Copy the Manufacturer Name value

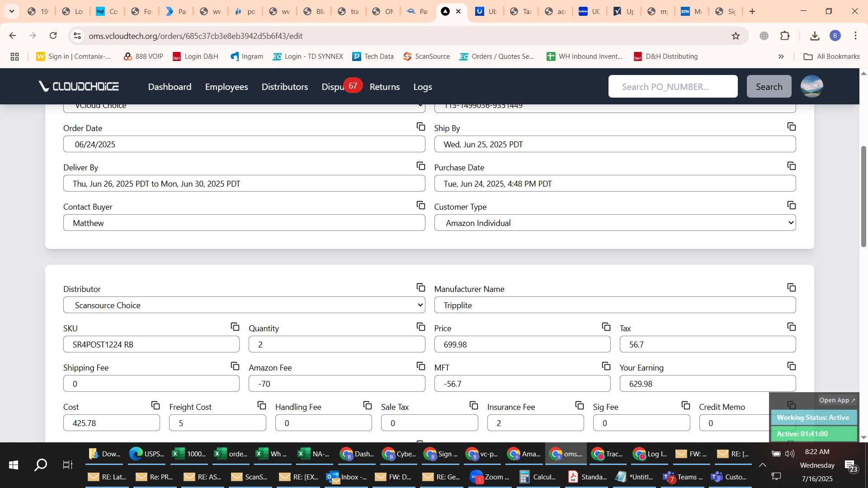[792, 287]
